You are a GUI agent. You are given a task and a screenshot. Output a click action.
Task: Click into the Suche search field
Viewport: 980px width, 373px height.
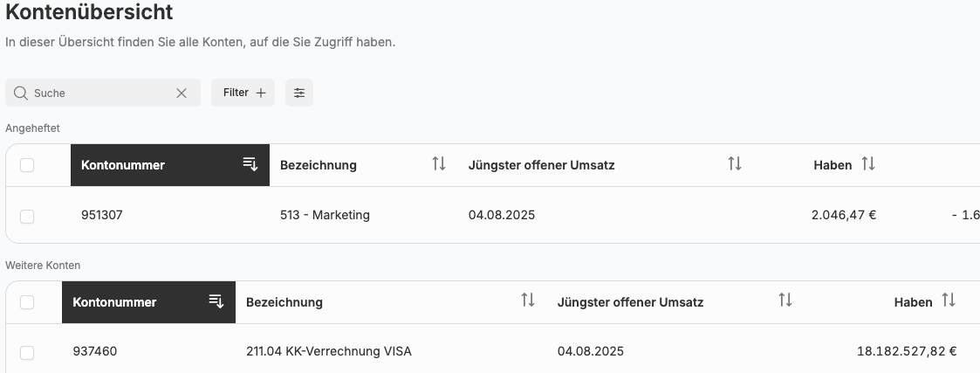tap(100, 93)
